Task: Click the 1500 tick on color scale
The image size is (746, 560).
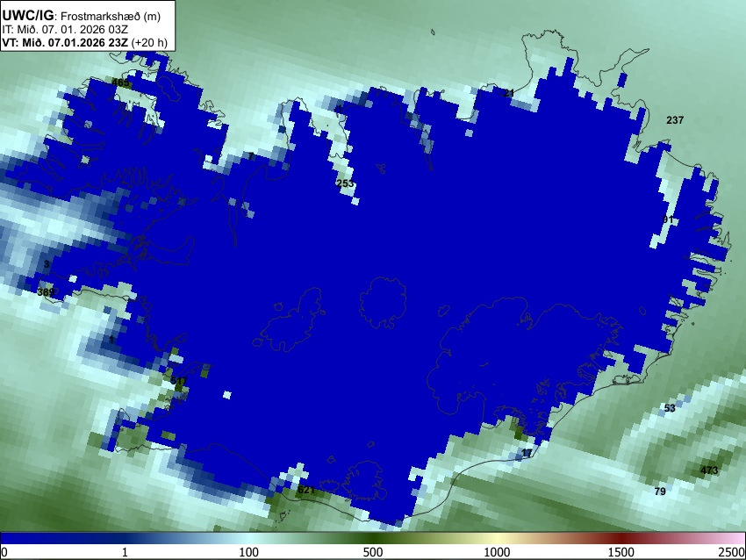Action: 620,552
